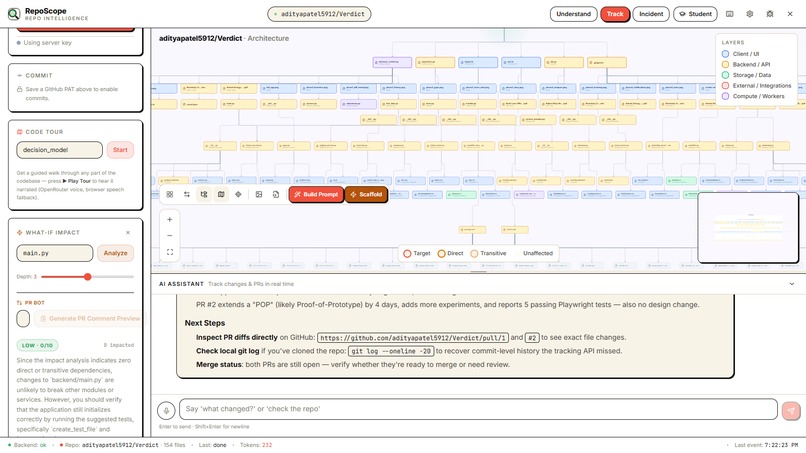806x453 pixels.
Task: Open the adityapatel5912/Verdict repo selector
Action: [319, 14]
